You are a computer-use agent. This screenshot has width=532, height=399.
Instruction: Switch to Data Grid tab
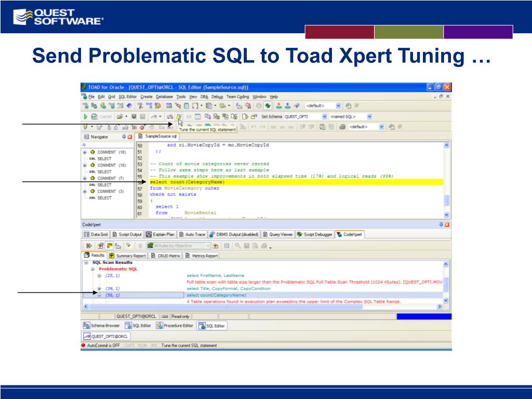96,234
